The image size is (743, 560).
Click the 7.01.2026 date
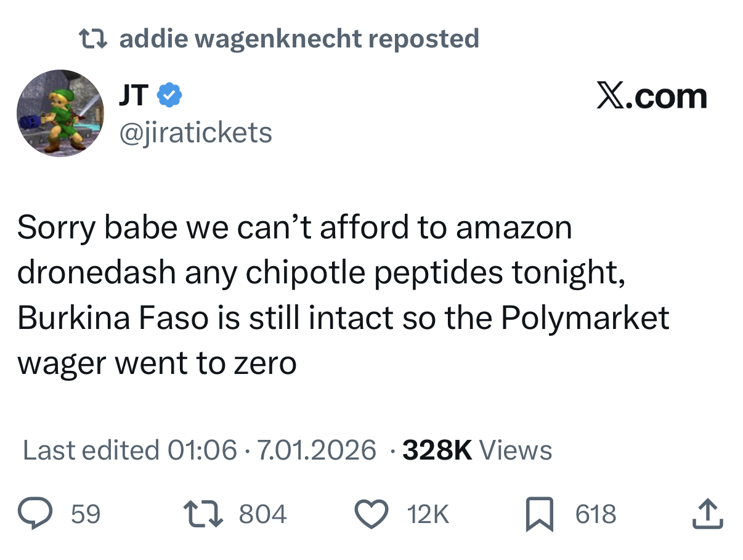(x=315, y=450)
